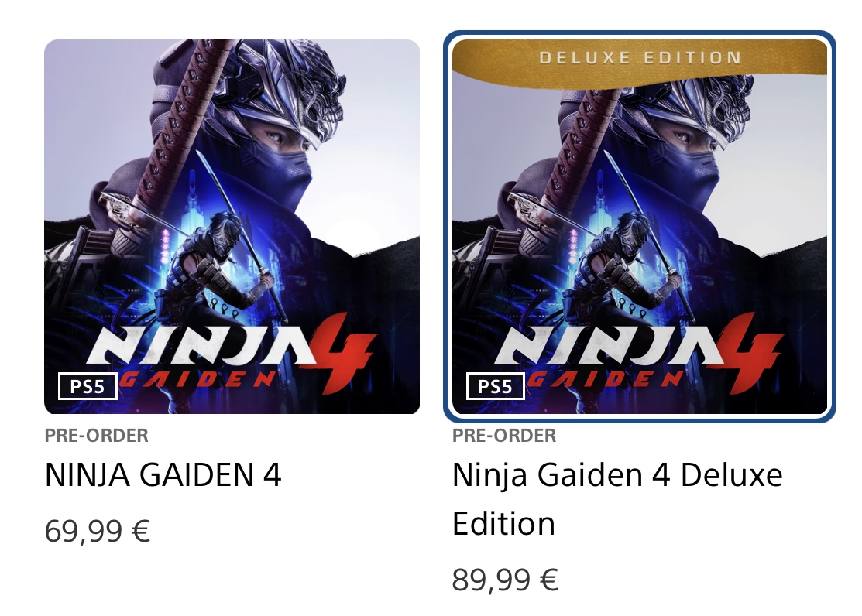The height and width of the screenshot is (616, 862).
Task: Open the Ninja Gaiden 4 Deluxe Edition title
Action: click(x=617, y=499)
